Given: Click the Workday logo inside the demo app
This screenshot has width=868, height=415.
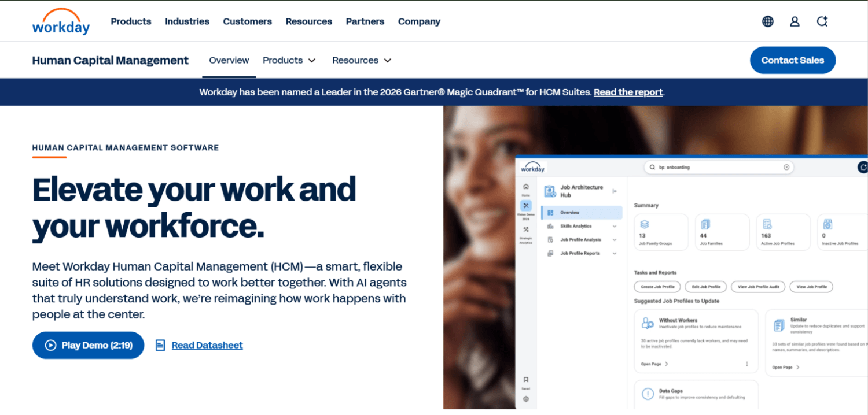Looking at the screenshot, I should pyautogui.click(x=532, y=168).
